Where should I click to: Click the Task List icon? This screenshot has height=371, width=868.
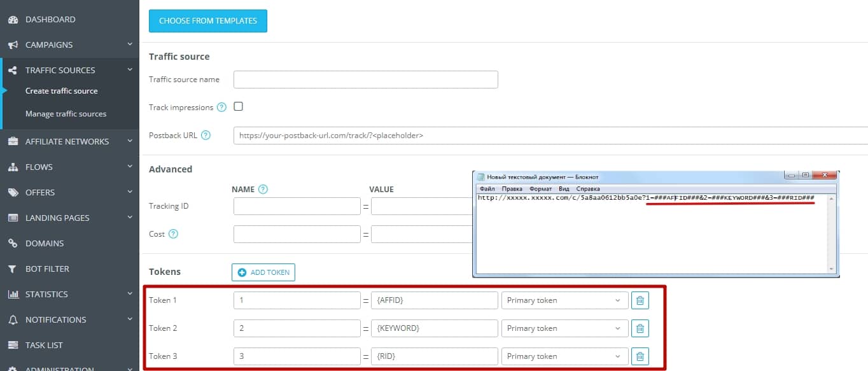(12, 346)
